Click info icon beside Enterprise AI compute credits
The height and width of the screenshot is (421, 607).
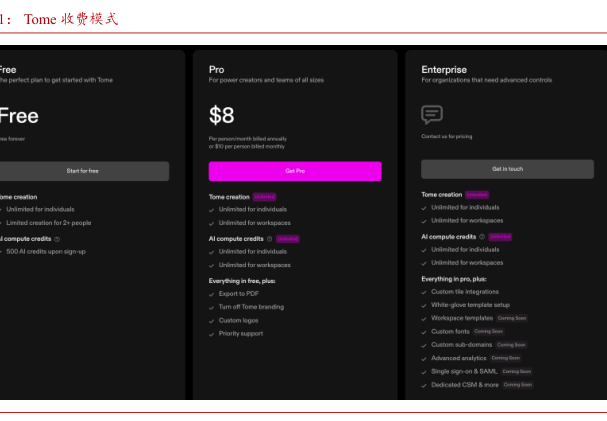click(482, 237)
